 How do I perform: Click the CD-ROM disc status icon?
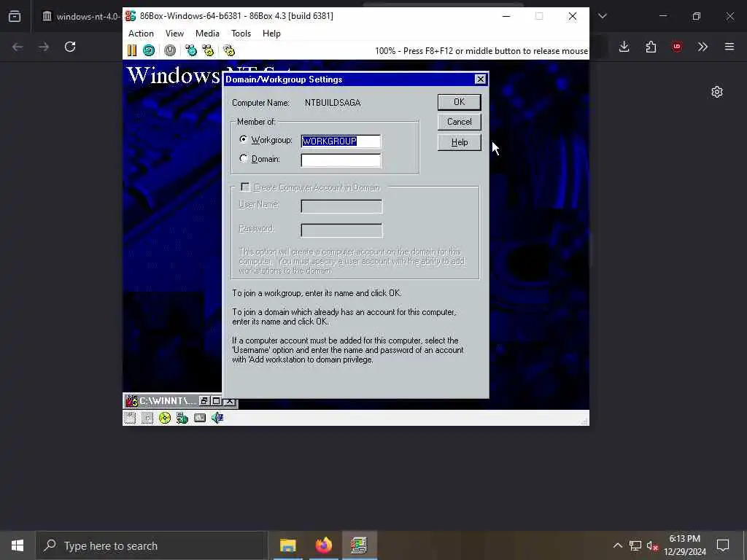point(165,418)
